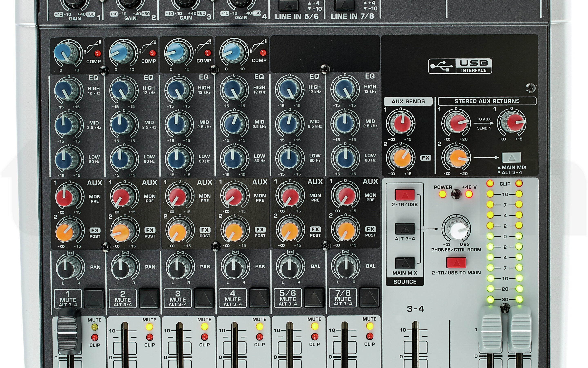Click +48 V phantom power LED
Screen dimensions: 588x368
click(469, 194)
